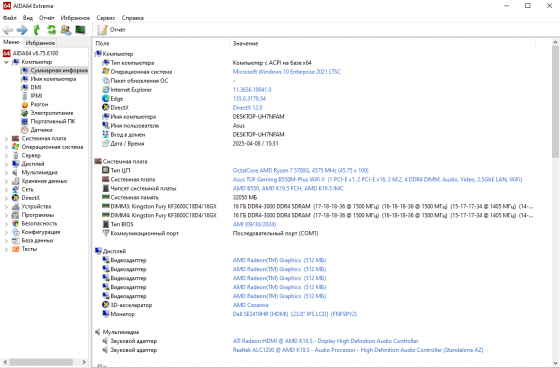Screen dimensions: 560x368
Task: Open the AMD Cezanne link
Action: (250, 305)
